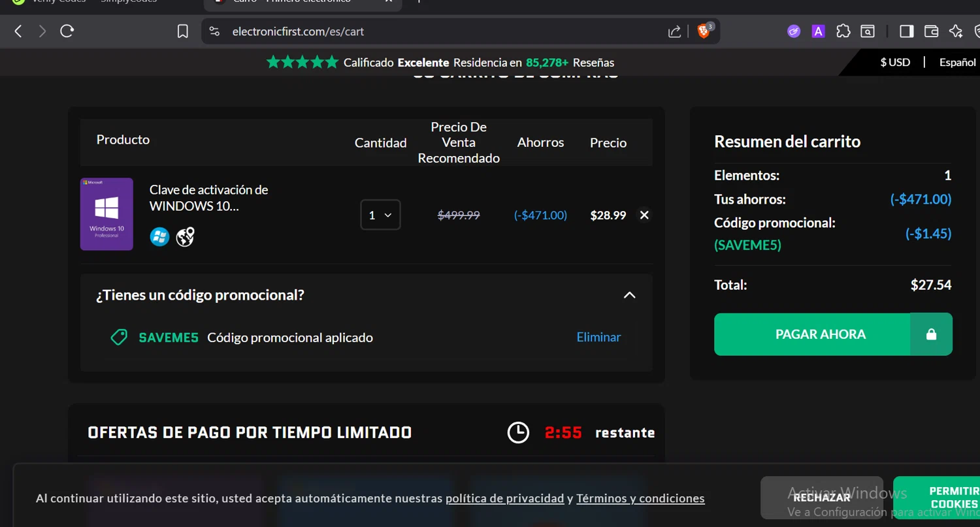Open the Windows 10 Professional product thumbnail
This screenshot has width=980, height=527.
point(106,214)
